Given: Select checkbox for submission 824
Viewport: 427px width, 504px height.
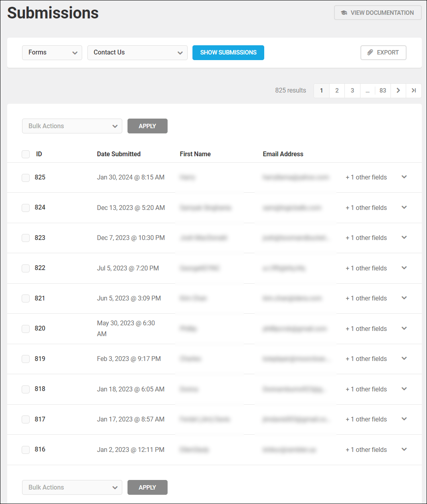Looking at the screenshot, I should (x=26, y=208).
